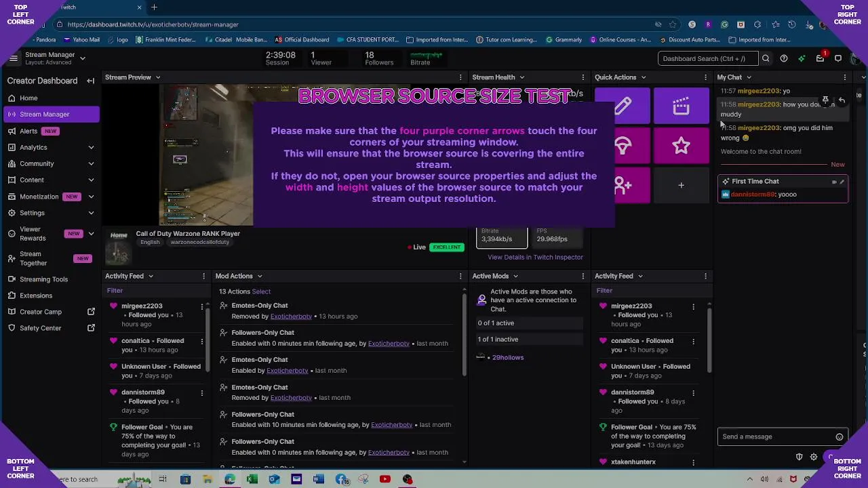The width and height of the screenshot is (868, 488).
Task: Click the Dashboard Search magnifier icon
Action: 766,58
